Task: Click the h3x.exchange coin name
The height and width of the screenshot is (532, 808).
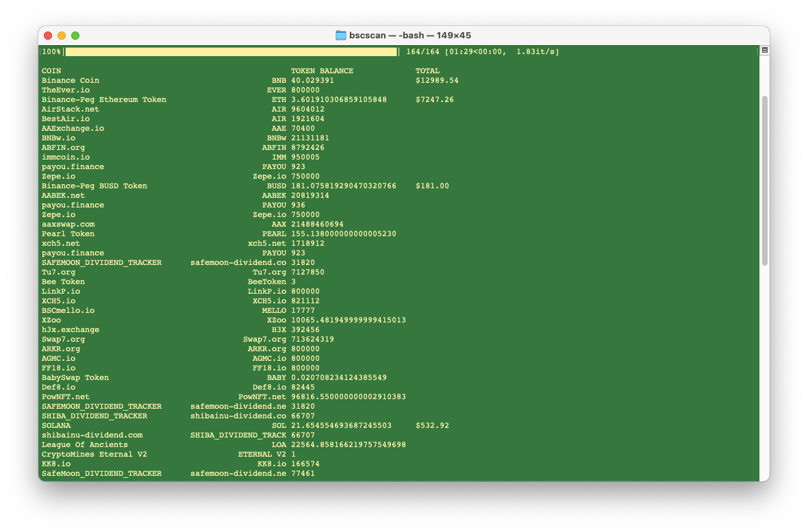Action: tap(71, 330)
